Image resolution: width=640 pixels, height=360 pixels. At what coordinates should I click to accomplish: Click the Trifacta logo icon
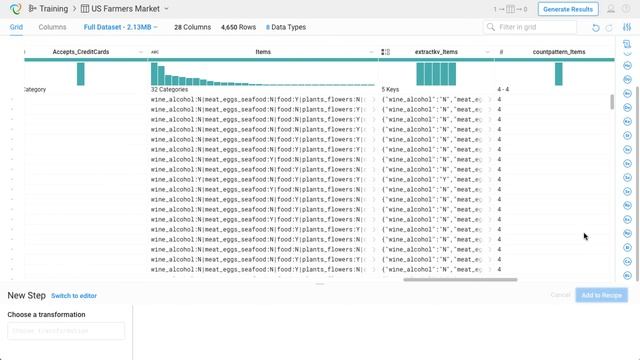point(15,9)
